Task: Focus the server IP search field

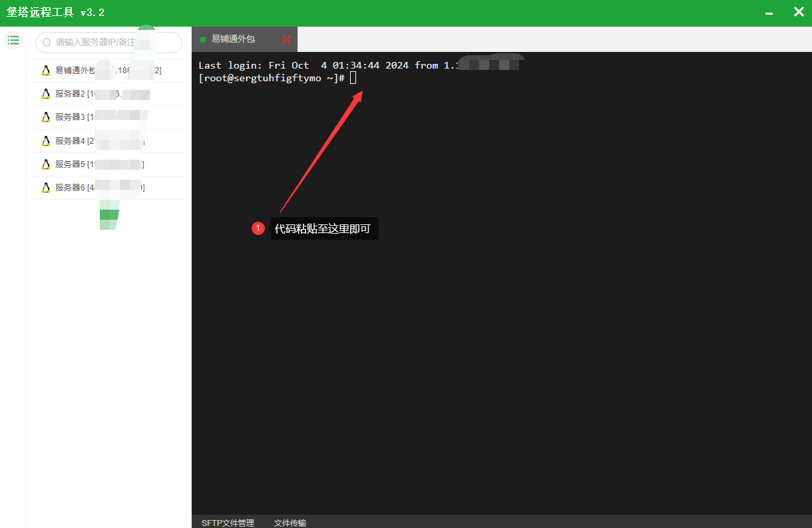Action: click(x=108, y=42)
